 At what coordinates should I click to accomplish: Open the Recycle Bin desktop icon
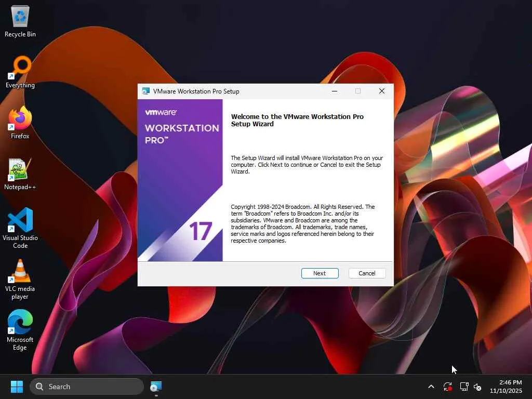coord(20,21)
